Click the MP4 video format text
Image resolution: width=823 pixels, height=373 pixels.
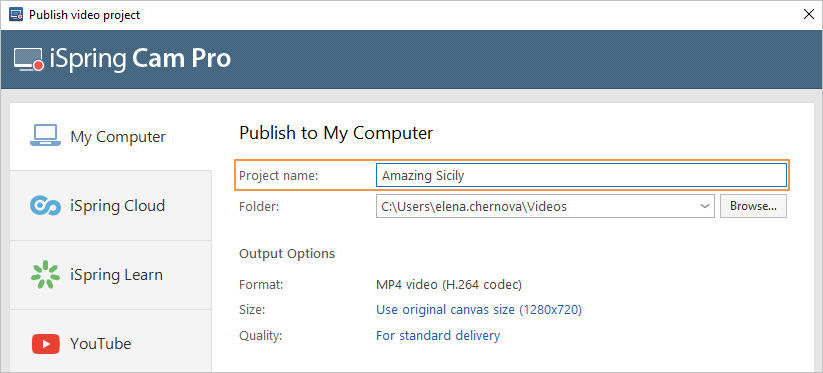(x=449, y=285)
